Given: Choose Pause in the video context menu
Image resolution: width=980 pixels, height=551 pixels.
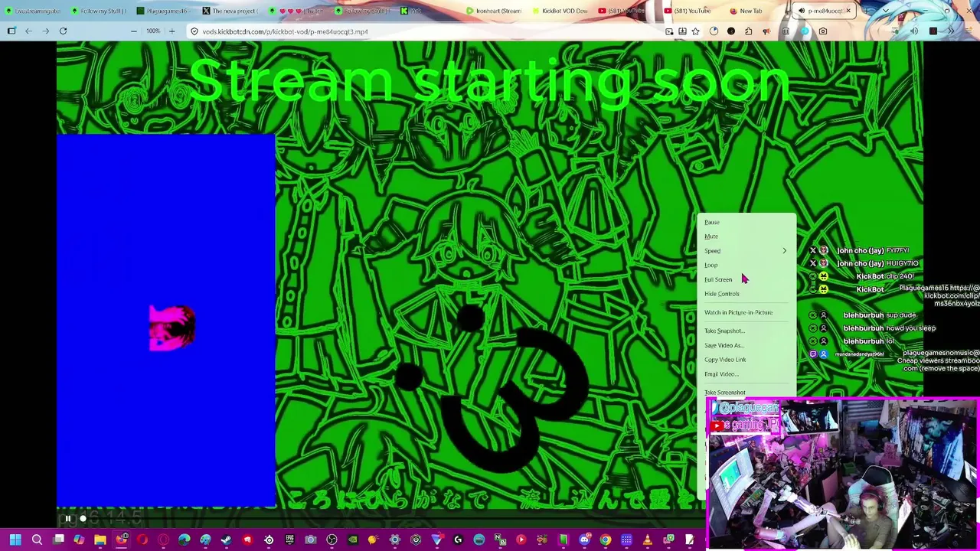Looking at the screenshot, I should pos(712,223).
